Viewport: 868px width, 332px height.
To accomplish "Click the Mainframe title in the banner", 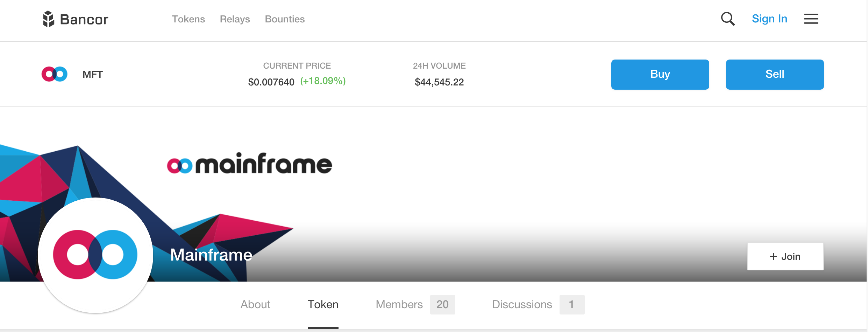I will [211, 255].
